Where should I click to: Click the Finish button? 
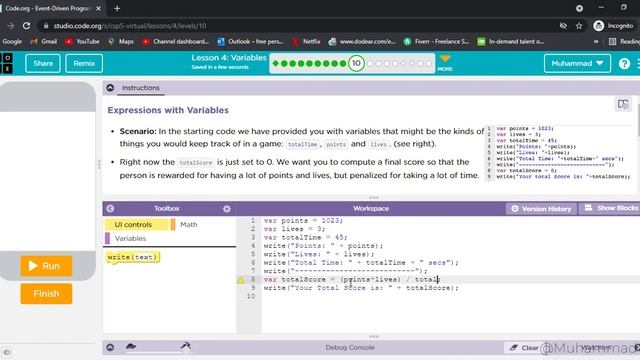pos(46,293)
